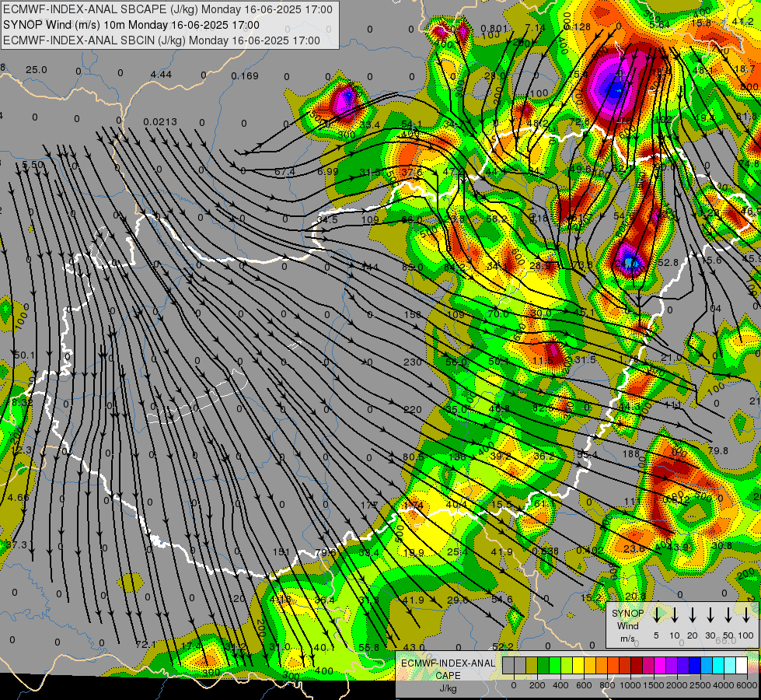
Task: Click the 7.14 value on the map
Action: [535, 28]
